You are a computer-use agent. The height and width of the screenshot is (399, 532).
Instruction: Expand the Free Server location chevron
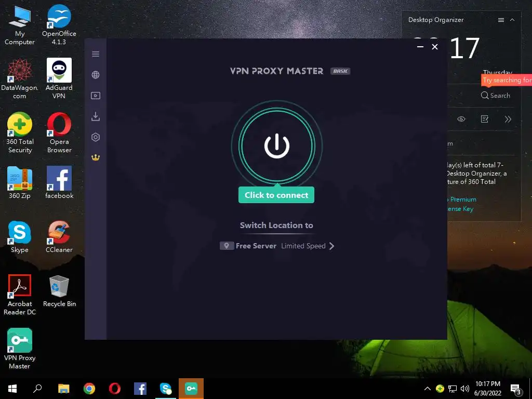[x=332, y=246]
